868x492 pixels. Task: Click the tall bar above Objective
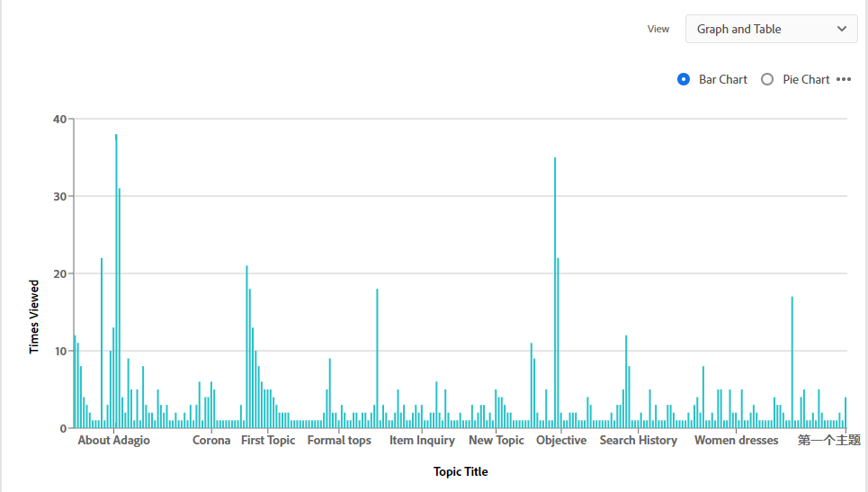(555, 292)
